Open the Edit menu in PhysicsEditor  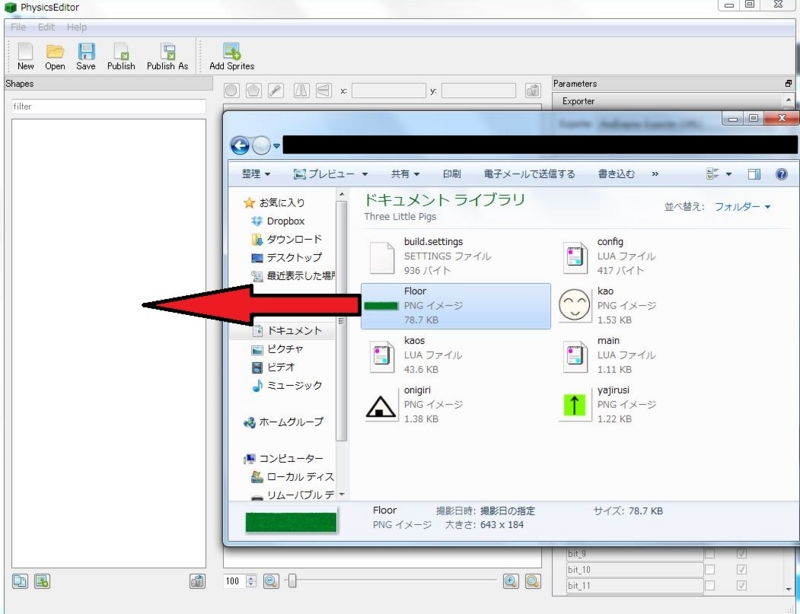click(46, 27)
